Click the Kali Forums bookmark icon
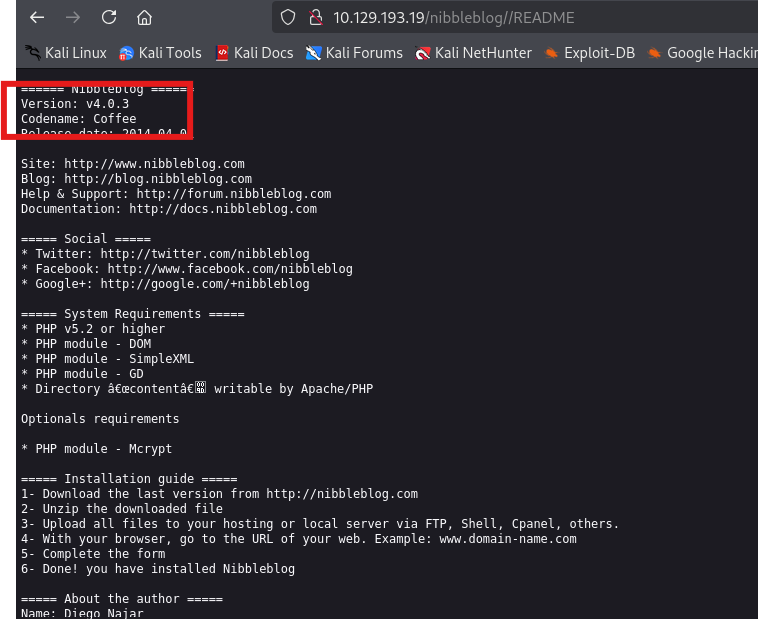 (x=313, y=53)
